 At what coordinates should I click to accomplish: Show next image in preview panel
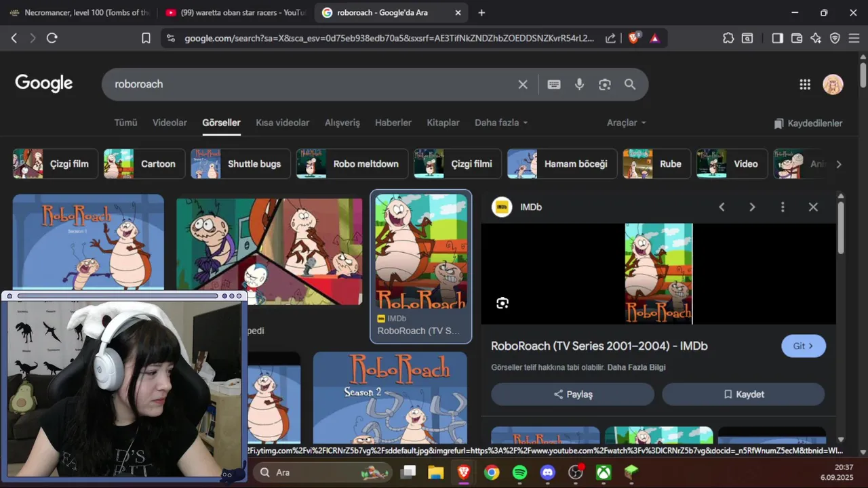pos(752,207)
